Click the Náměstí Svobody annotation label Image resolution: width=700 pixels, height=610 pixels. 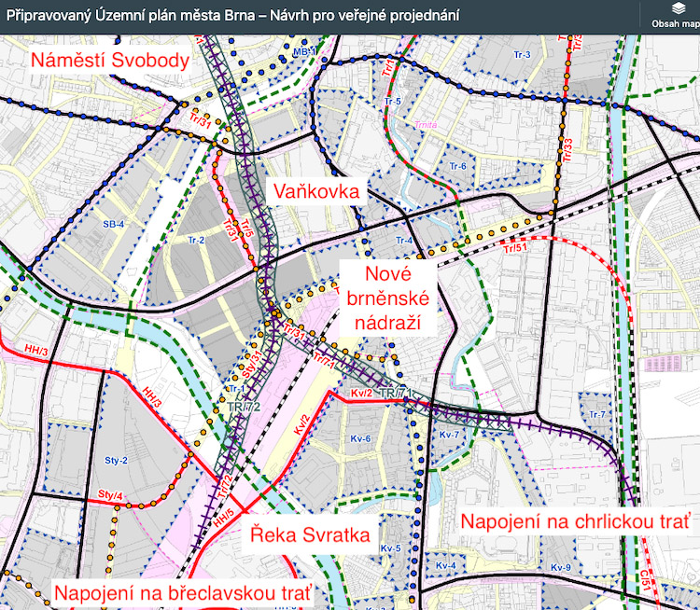coord(110,62)
